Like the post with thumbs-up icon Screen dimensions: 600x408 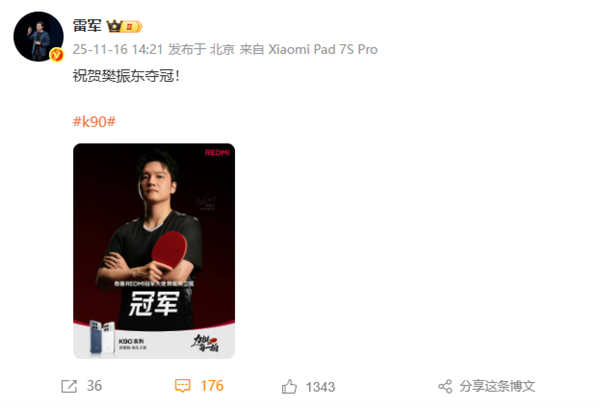pyautogui.click(x=289, y=387)
